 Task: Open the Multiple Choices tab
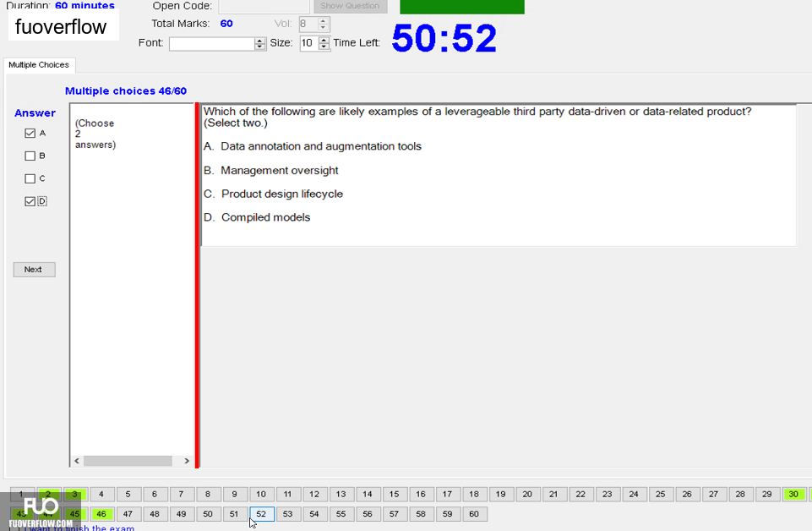click(39, 65)
